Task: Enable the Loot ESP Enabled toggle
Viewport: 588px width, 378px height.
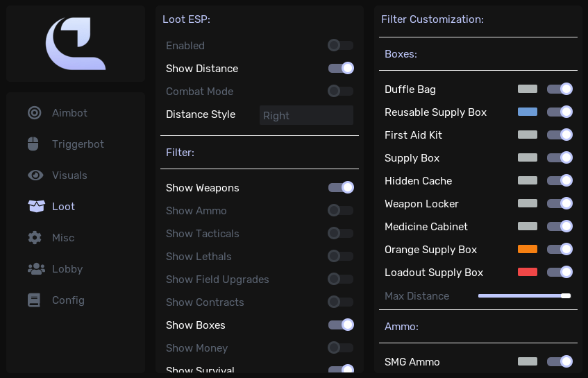Action: click(x=340, y=45)
